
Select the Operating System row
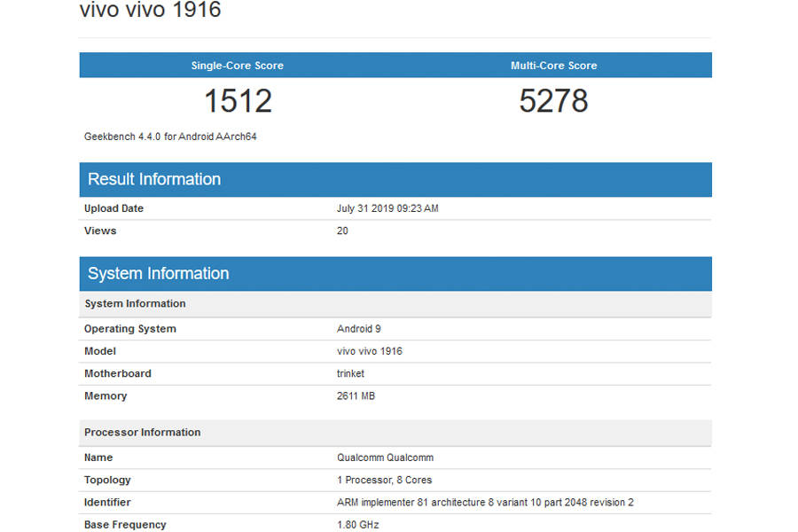point(129,328)
